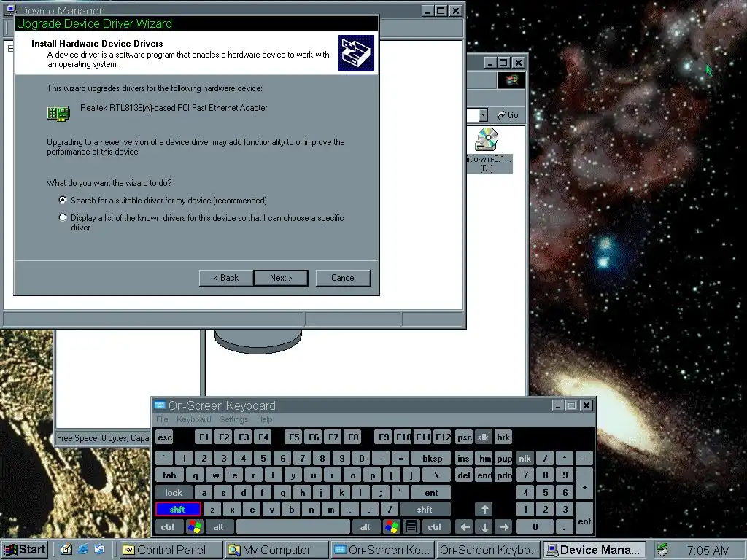Click the bksp key on On-Screen Keyboard

tap(432, 458)
